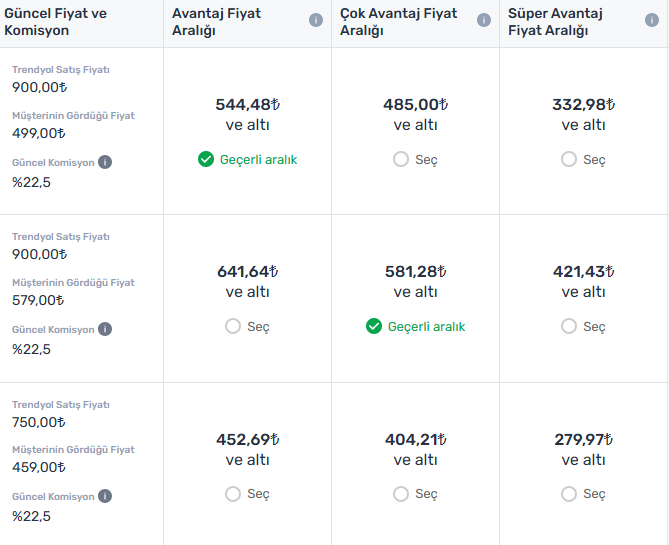This screenshot has height=545, width=669.
Task: Click the 581,28₺ price value
Action: (416, 271)
